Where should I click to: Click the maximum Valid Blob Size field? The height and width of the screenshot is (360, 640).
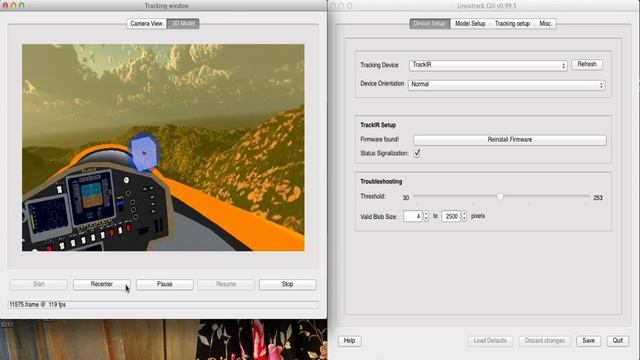[x=451, y=216]
